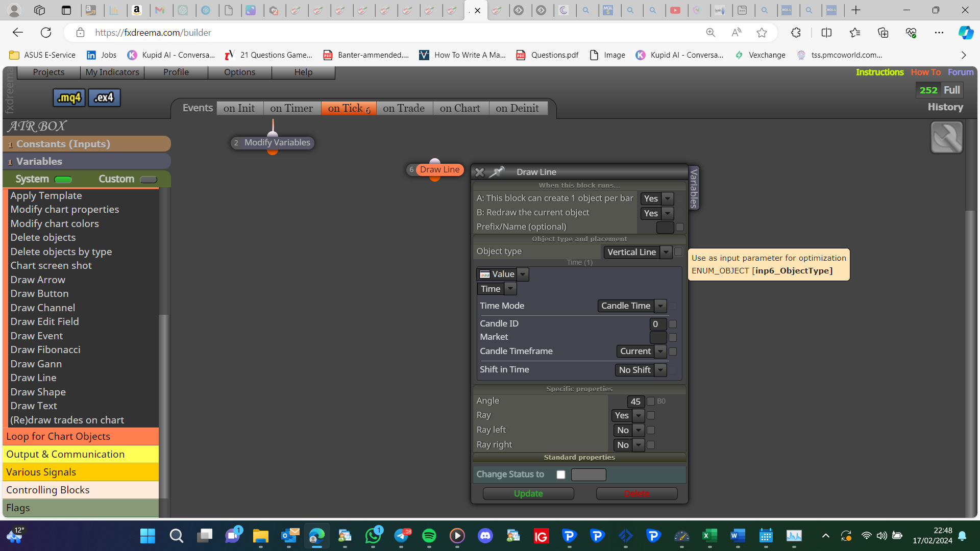
Task: Open the Instructions link
Action: click(x=879, y=72)
